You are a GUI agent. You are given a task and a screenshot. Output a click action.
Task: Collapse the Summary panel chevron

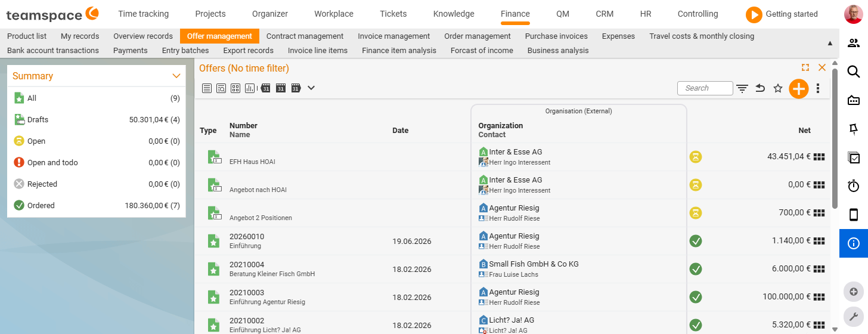[x=176, y=76]
